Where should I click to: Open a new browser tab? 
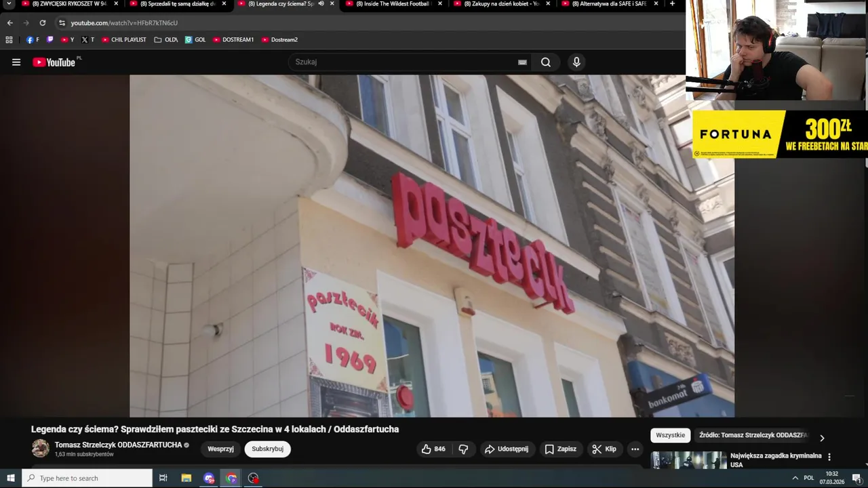(672, 3)
